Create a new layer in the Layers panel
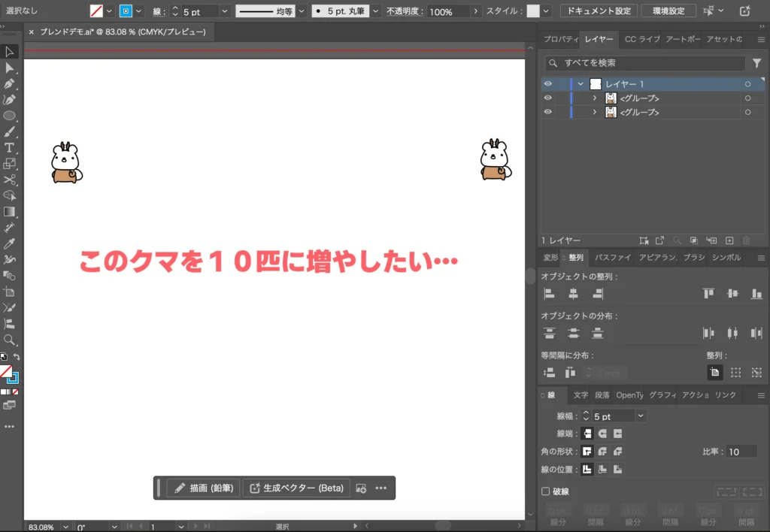 click(729, 240)
